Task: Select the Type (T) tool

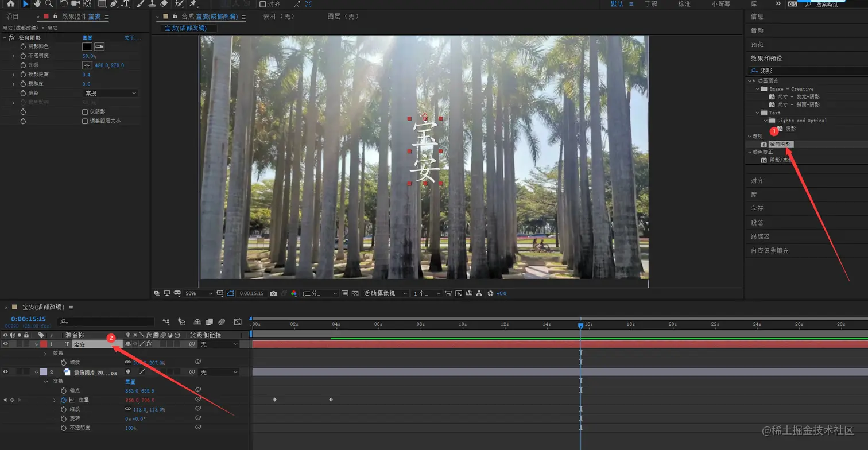Action: tap(125, 3)
